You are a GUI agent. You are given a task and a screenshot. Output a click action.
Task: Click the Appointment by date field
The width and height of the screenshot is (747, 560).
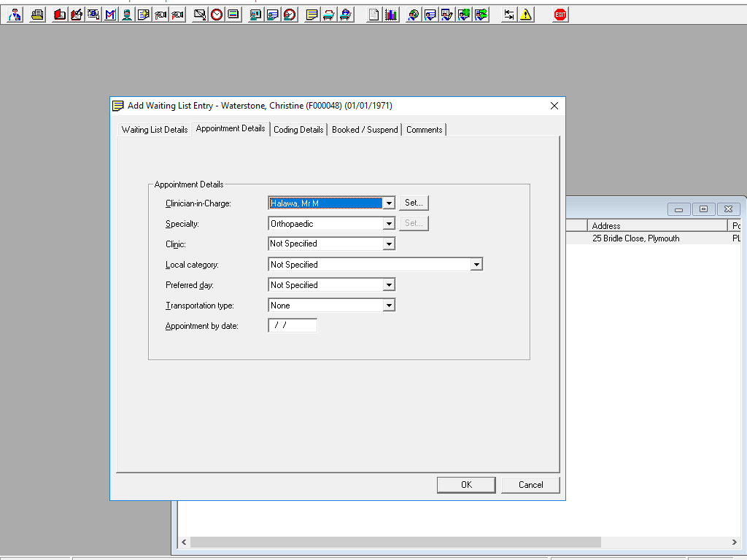click(x=293, y=325)
